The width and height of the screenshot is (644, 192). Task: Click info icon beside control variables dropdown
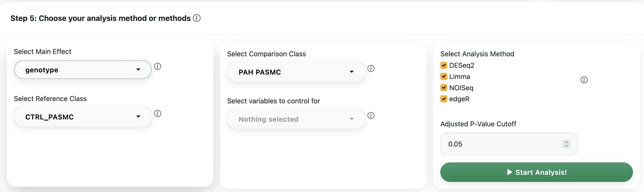click(x=371, y=116)
